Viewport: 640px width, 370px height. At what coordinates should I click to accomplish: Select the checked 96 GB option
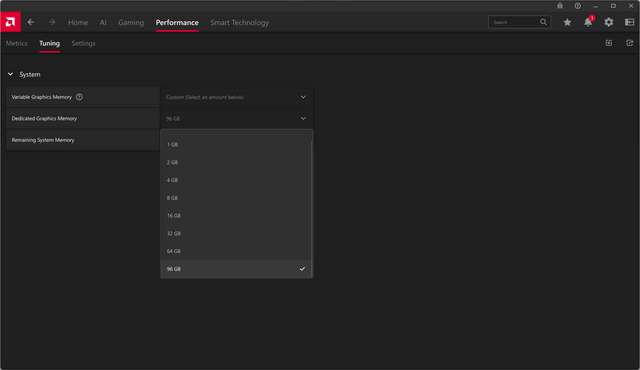pos(236,269)
